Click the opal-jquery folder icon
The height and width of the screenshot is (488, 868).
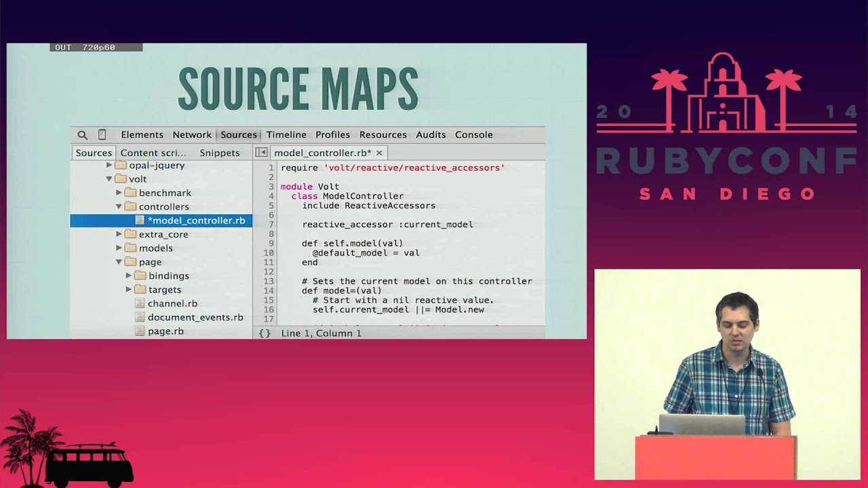point(121,165)
